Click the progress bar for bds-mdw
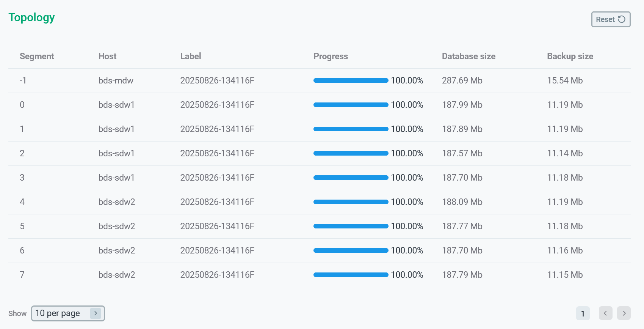 [x=351, y=80]
